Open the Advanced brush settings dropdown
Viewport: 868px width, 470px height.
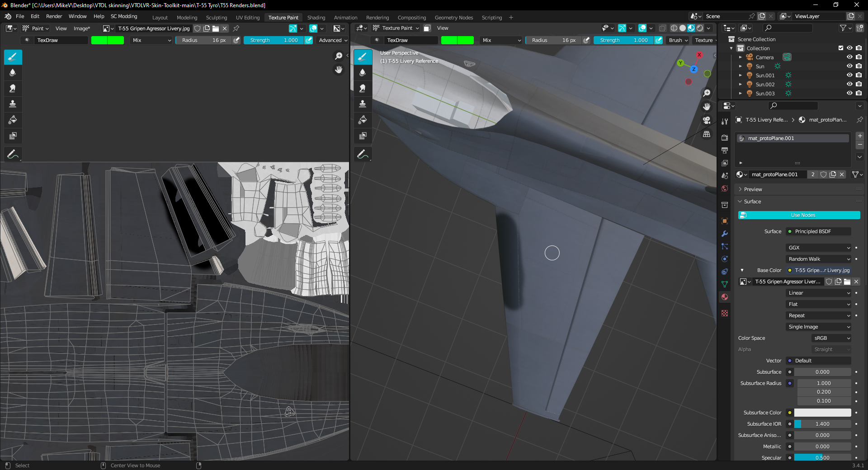[333, 40]
